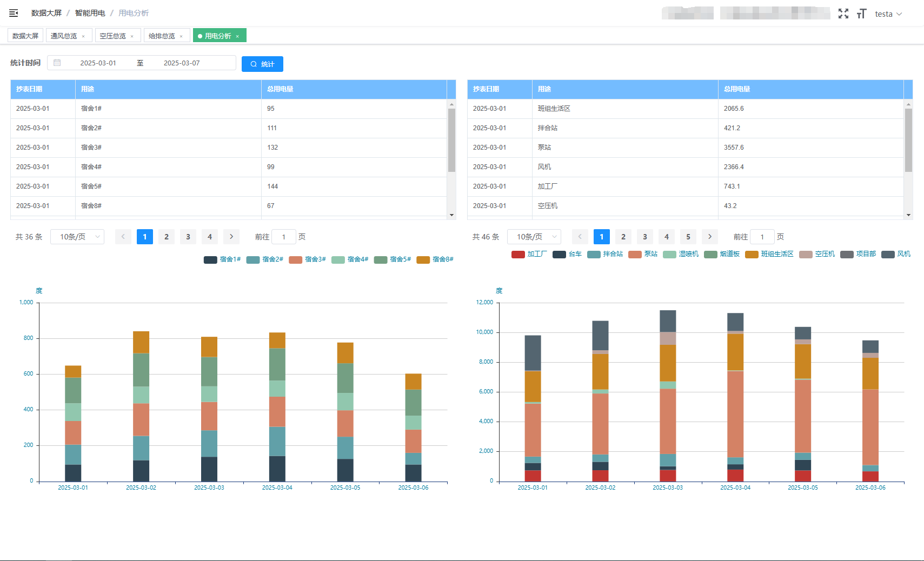
Task: Go to previous page in left table
Action: click(123, 237)
